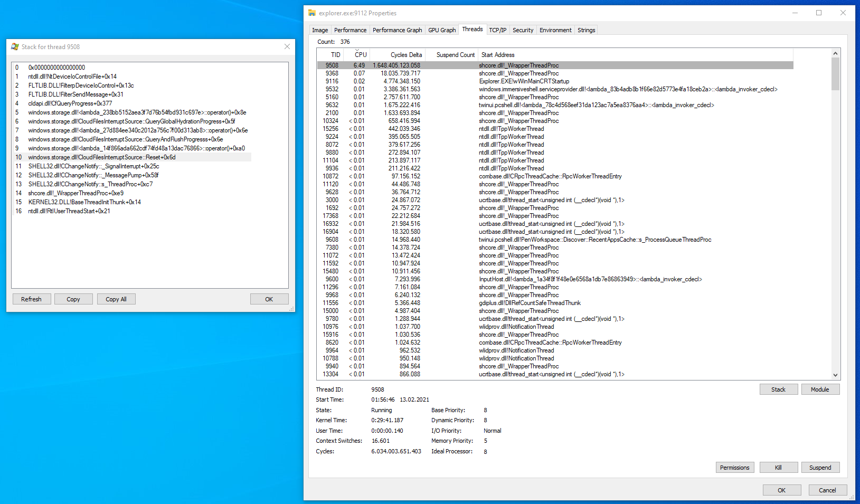This screenshot has height=504, width=860.
Task: Cancel the Properties dialog
Action: tap(828, 490)
